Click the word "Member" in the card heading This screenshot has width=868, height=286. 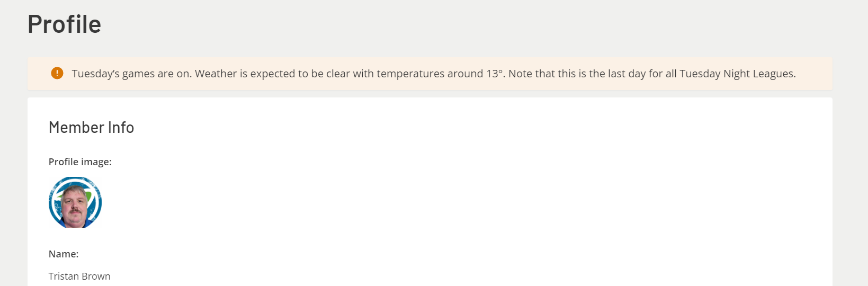click(76, 128)
